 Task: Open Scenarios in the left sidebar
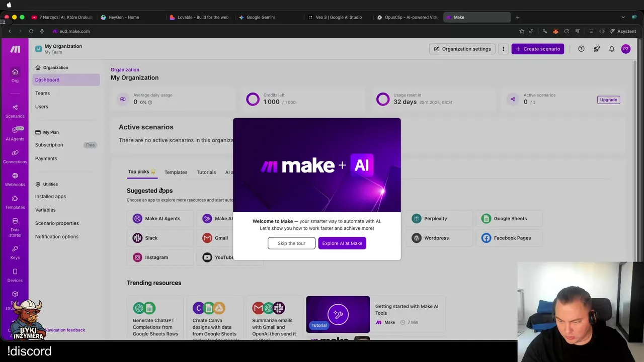(x=15, y=111)
